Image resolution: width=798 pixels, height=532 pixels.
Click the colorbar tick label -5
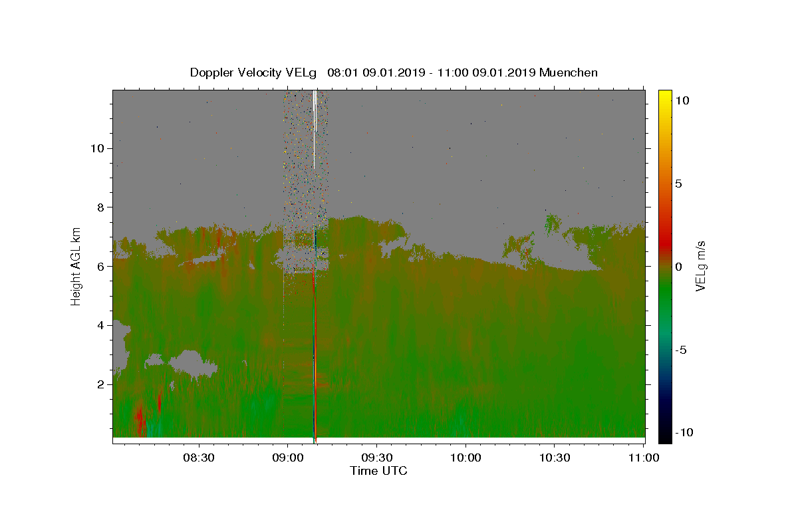pyautogui.click(x=681, y=350)
